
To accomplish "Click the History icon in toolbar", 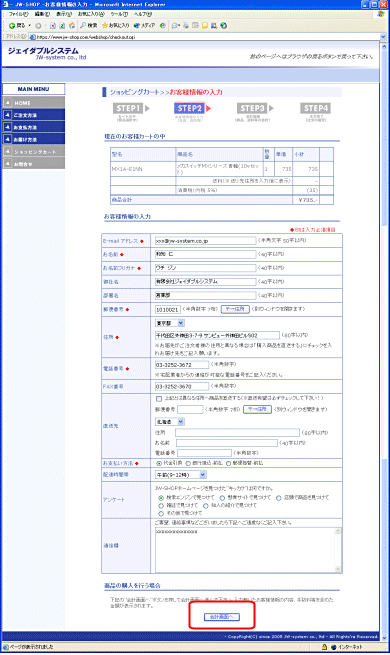I will click(x=163, y=25).
